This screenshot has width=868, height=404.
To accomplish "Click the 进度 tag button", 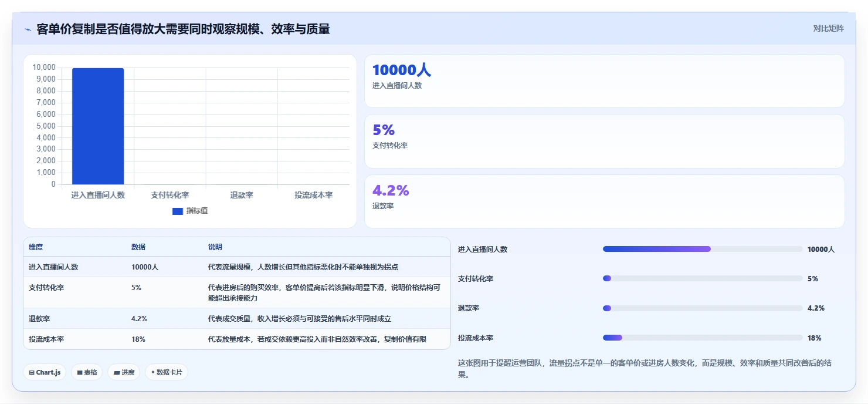I will 124,372.
